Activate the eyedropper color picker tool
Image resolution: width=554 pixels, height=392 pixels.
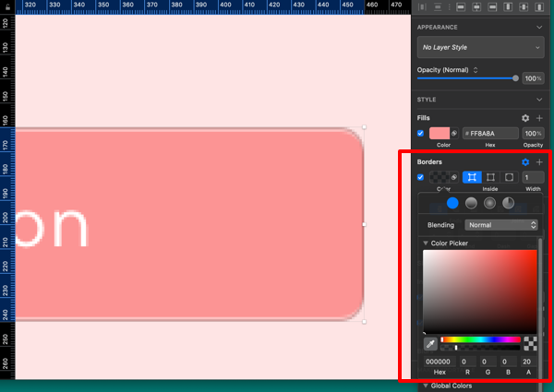click(x=430, y=343)
